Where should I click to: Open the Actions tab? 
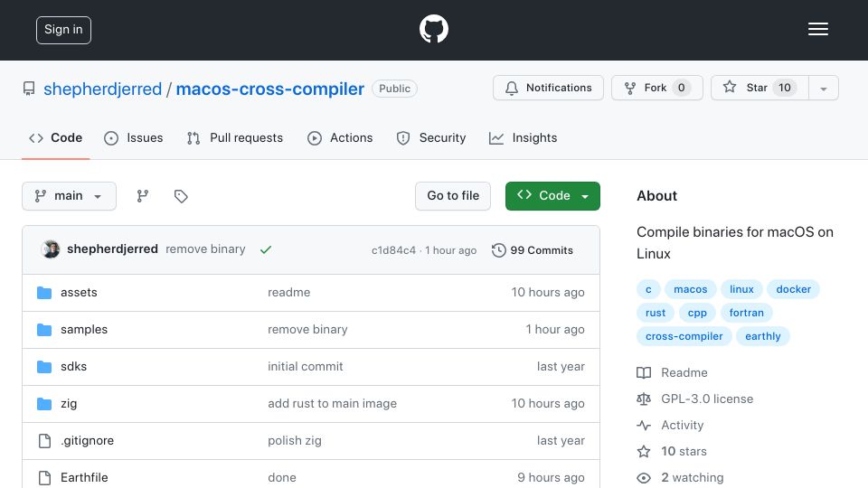coord(340,137)
